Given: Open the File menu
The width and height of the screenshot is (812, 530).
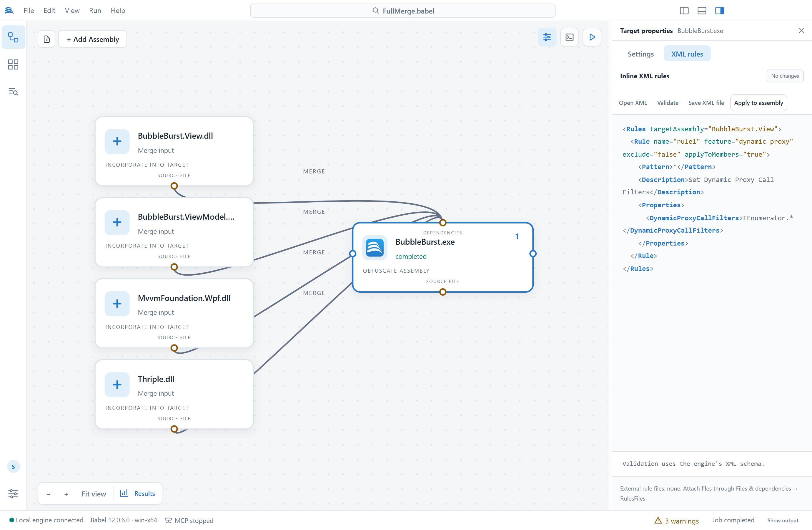Looking at the screenshot, I should (x=29, y=11).
